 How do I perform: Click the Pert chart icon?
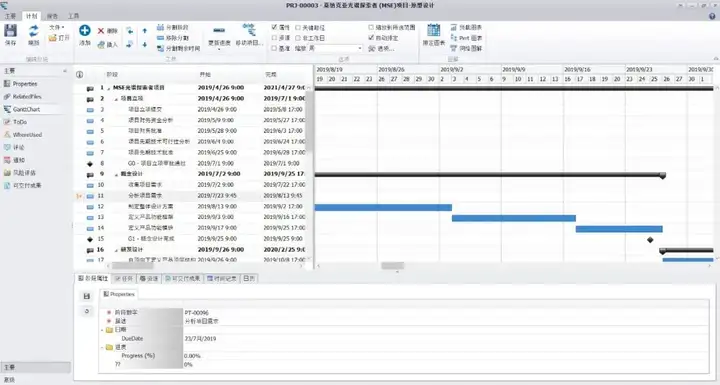(x=454, y=38)
